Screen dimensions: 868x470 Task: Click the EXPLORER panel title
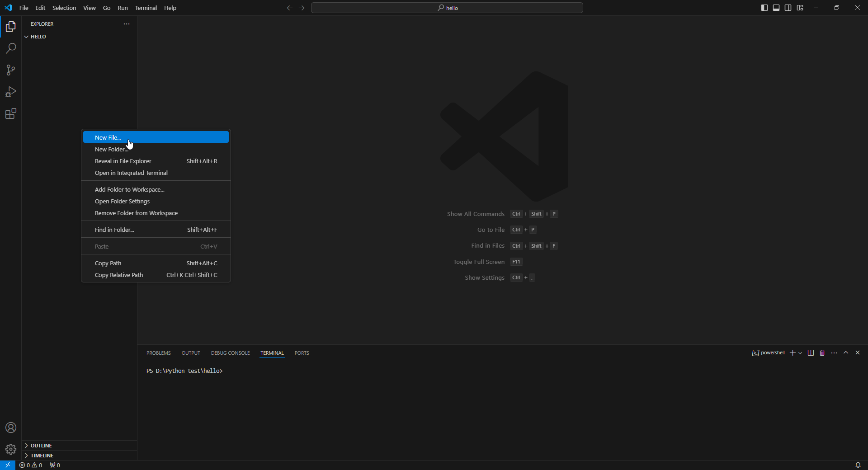[x=42, y=24]
